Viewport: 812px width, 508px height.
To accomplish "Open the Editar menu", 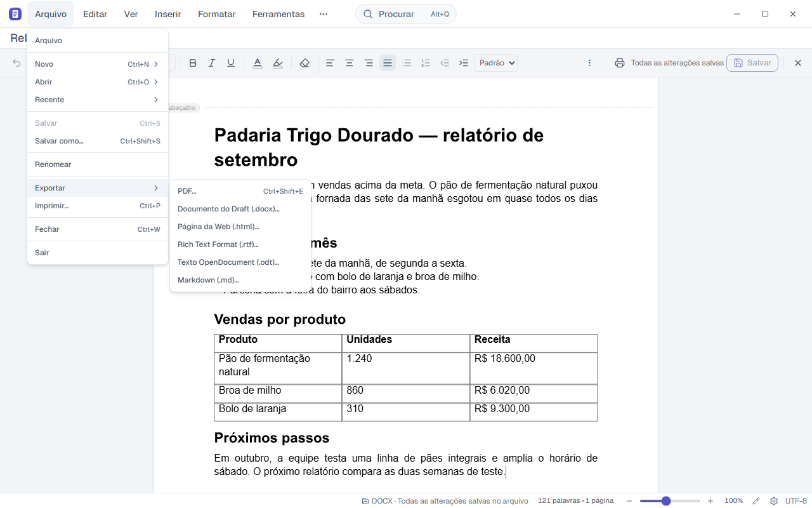I will click(x=95, y=14).
